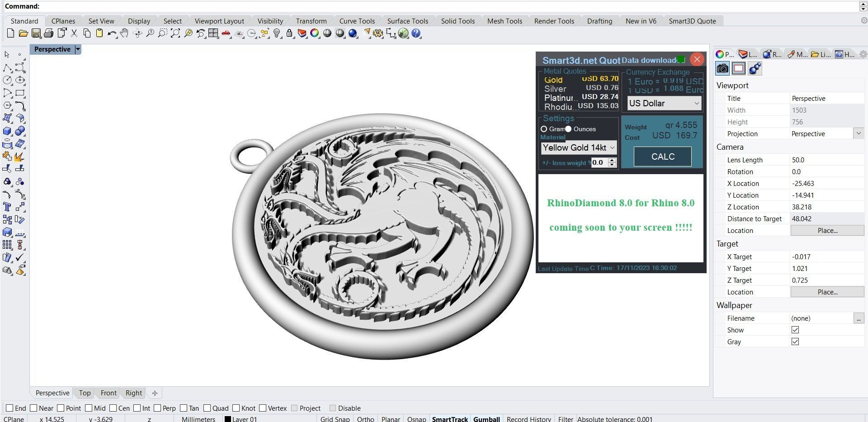
Task: Select the Polyline tool
Action: (x=7, y=67)
